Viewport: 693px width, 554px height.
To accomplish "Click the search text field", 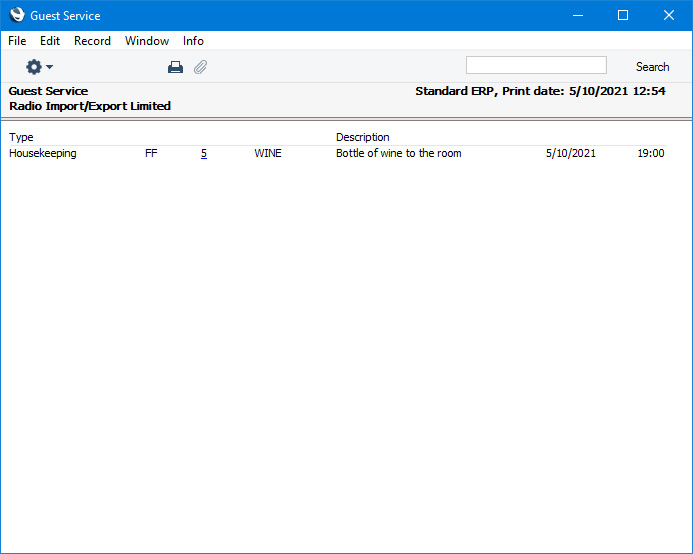I will [x=536, y=65].
